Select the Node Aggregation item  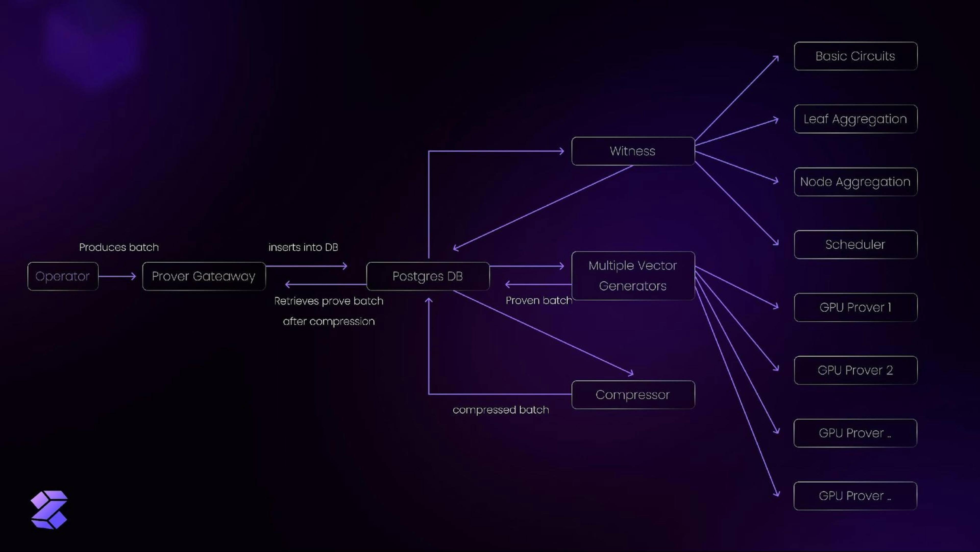pos(855,181)
